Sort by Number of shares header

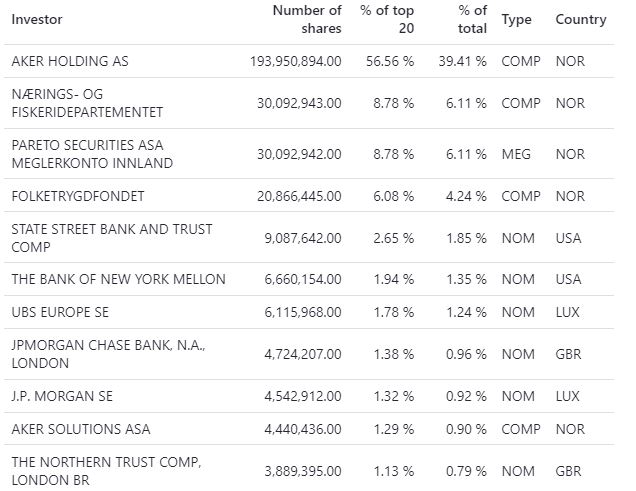pyautogui.click(x=307, y=19)
